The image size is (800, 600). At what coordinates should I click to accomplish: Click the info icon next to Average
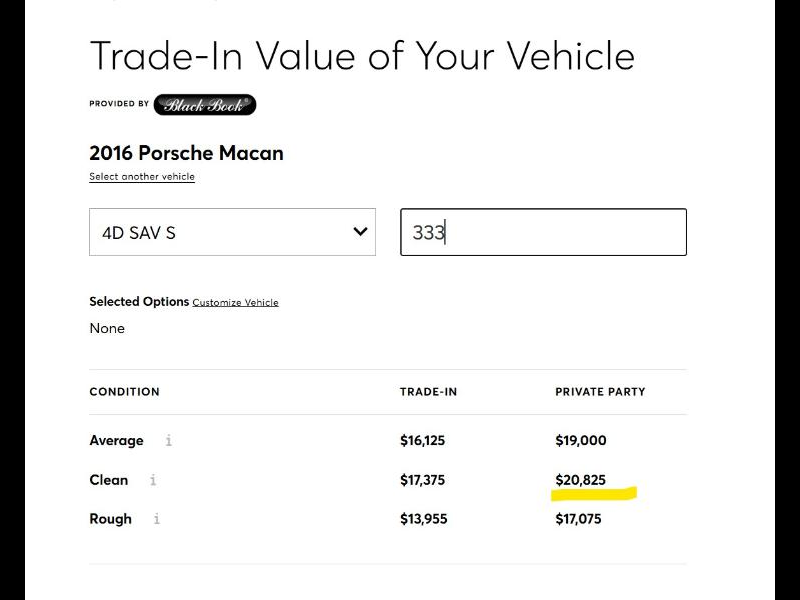click(168, 441)
